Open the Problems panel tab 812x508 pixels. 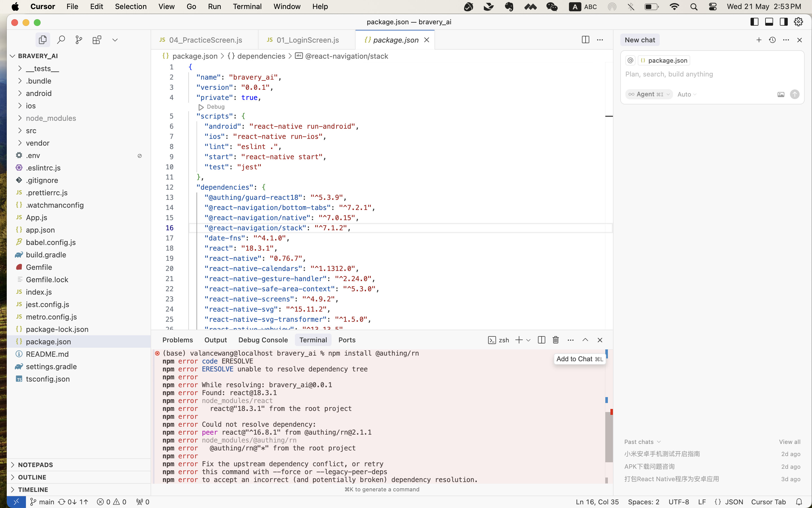(x=178, y=340)
